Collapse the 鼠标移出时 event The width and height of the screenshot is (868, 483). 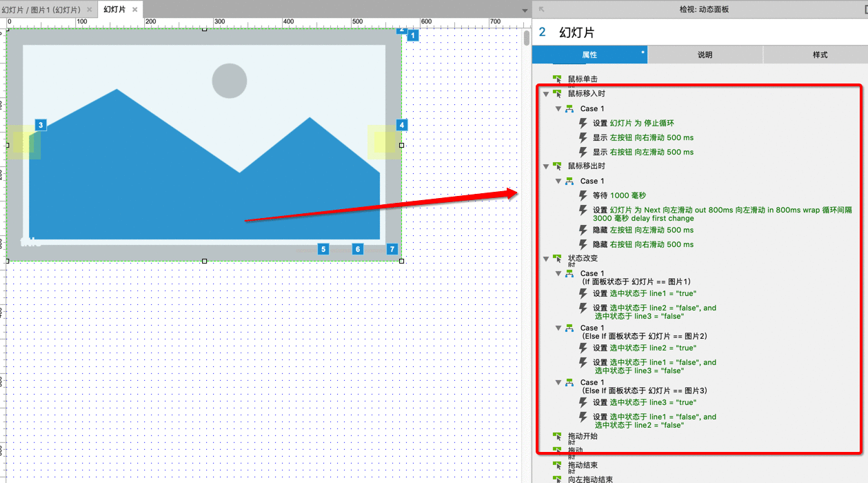coord(546,166)
